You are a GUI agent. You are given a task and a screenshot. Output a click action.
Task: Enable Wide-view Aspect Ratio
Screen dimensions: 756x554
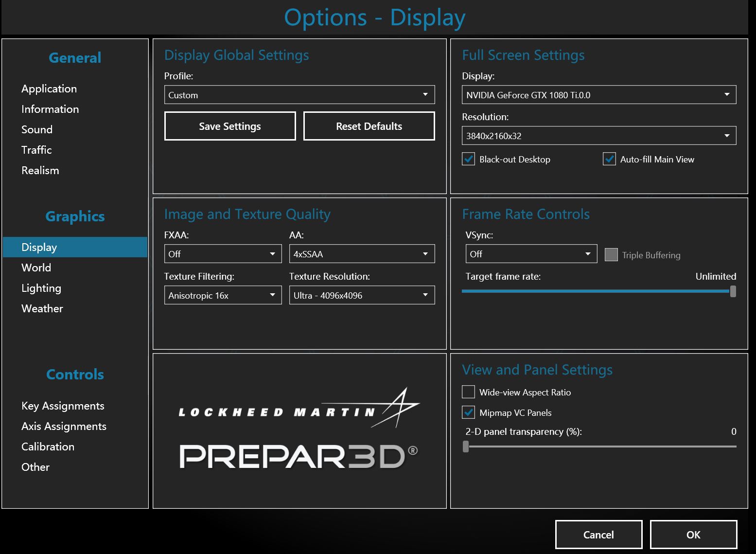[x=468, y=392]
